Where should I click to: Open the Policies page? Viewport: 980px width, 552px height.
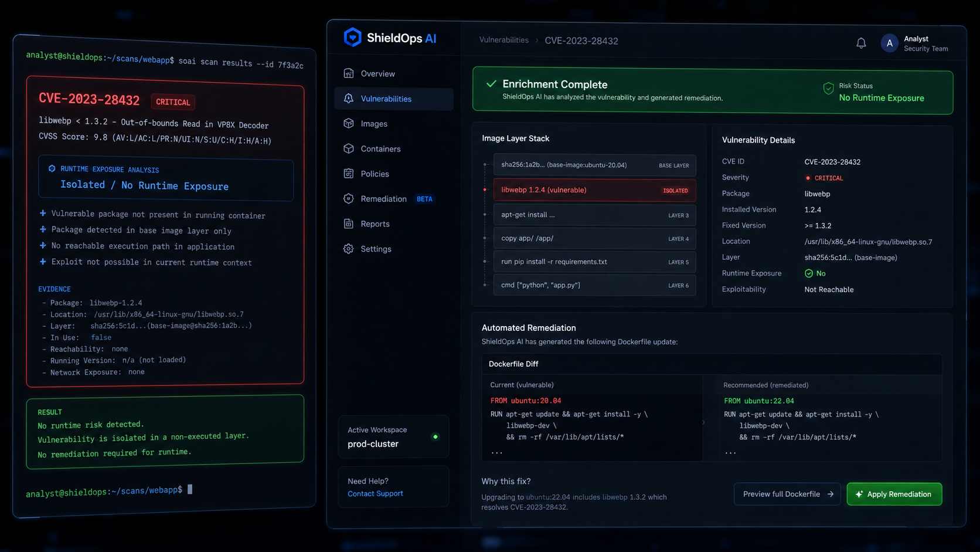click(394, 174)
